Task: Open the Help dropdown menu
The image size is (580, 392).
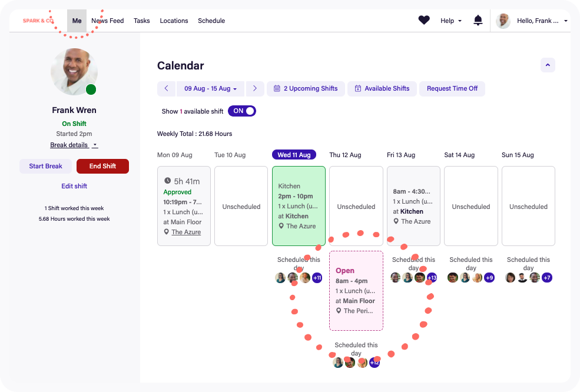Action: 451,21
